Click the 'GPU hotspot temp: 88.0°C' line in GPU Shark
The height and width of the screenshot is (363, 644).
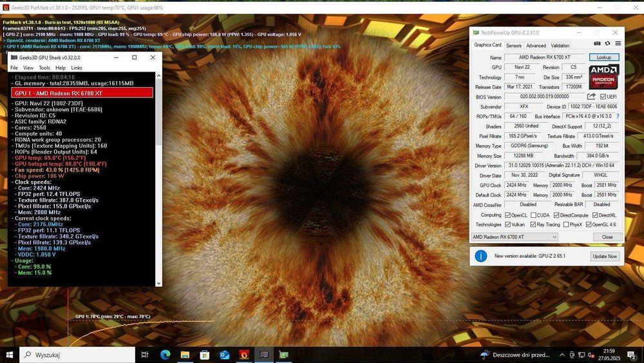pos(61,164)
